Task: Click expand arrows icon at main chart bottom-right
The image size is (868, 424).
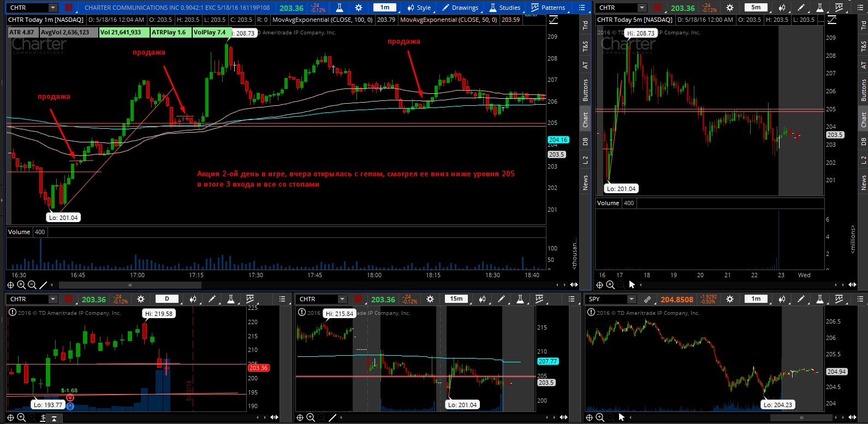Action: (574, 285)
